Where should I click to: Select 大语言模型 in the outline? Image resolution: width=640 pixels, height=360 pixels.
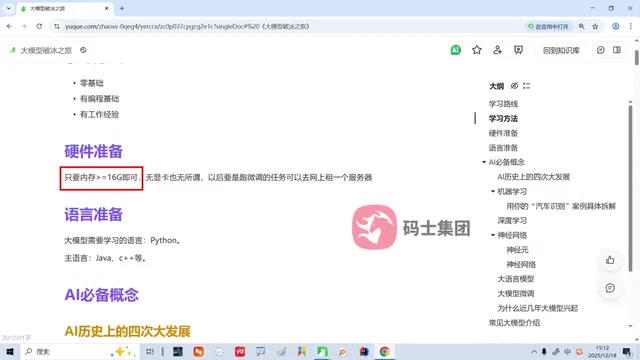pyautogui.click(x=516, y=279)
